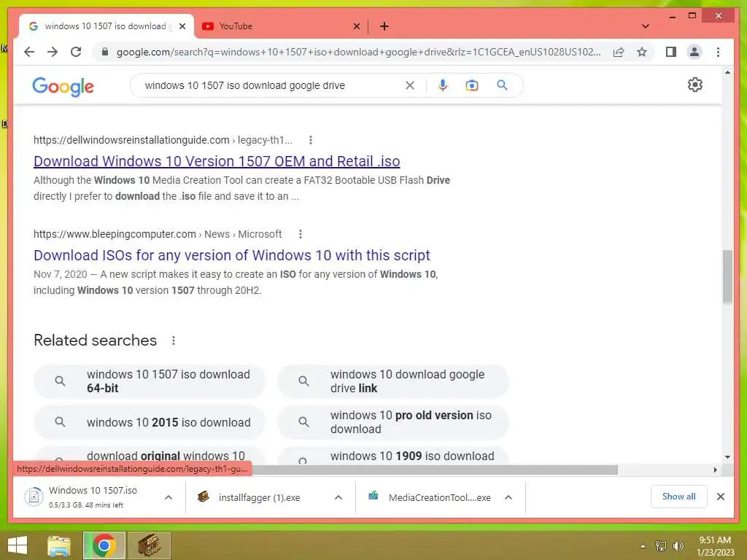Click the dellwindowsreinstallationguide.com result URL
This screenshot has height=560, width=747.
point(163,140)
